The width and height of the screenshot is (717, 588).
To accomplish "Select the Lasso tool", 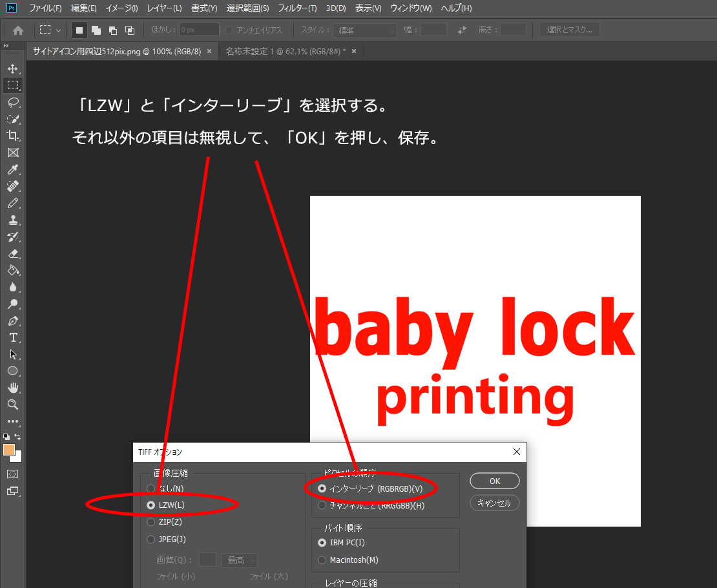I will (12, 102).
